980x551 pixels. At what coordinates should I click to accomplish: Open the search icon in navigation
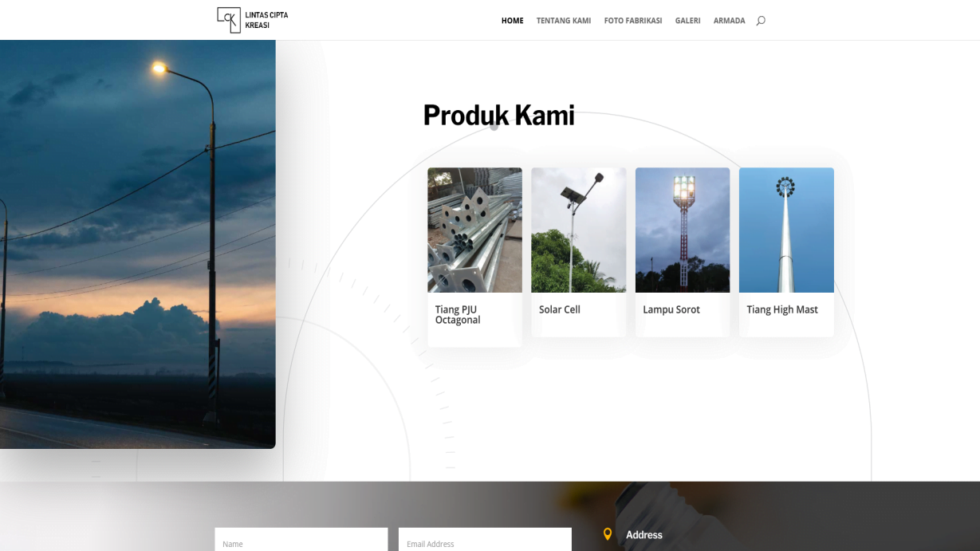pyautogui.click(x=761, y=21)
